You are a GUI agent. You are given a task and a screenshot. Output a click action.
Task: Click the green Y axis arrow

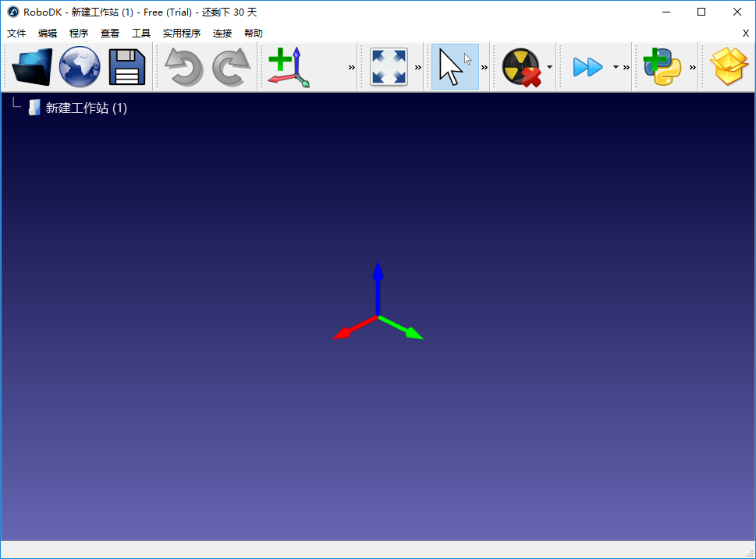(401, 328)
